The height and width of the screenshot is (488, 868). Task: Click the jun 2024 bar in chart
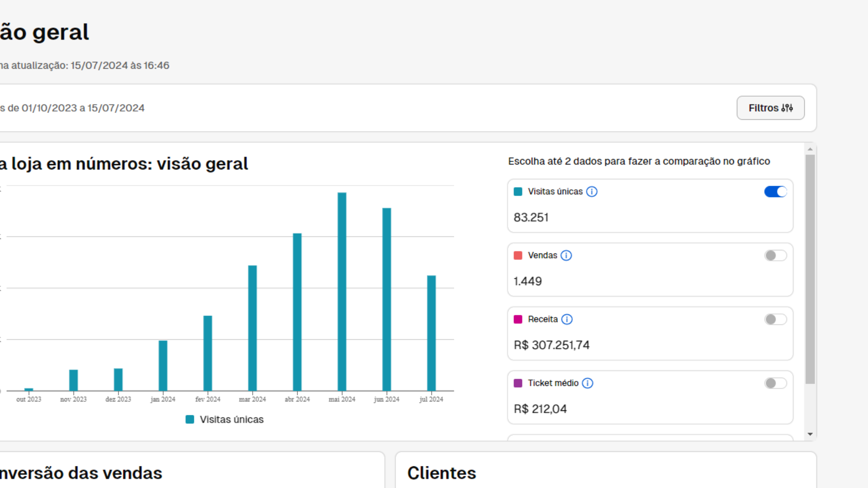pyautogui.click(x=387, y=299)
